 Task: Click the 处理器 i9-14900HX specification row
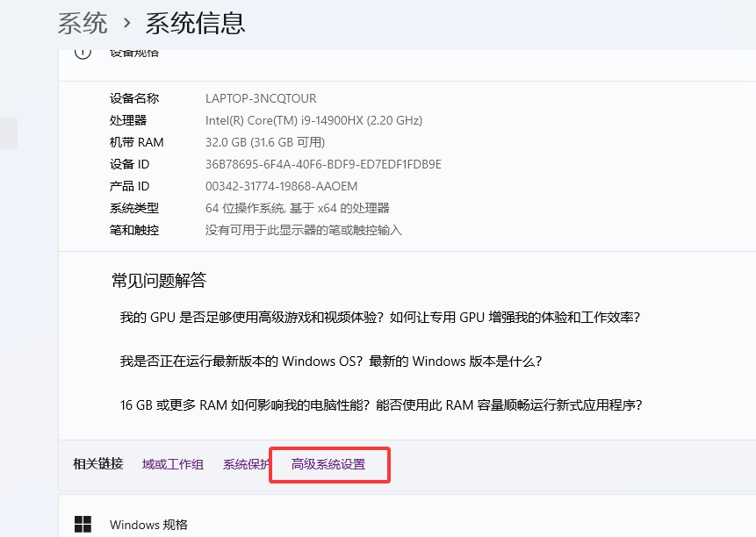tap(299, 120)
